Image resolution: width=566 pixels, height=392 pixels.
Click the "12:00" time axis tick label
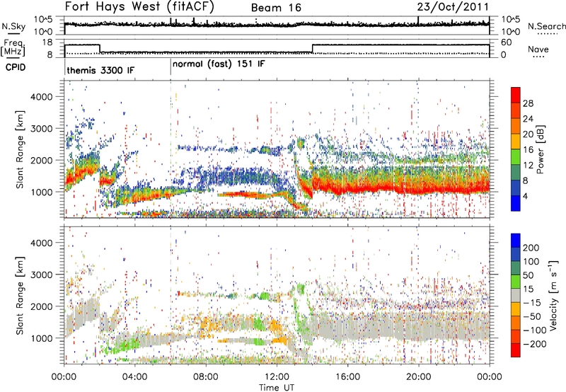point(277,377)
